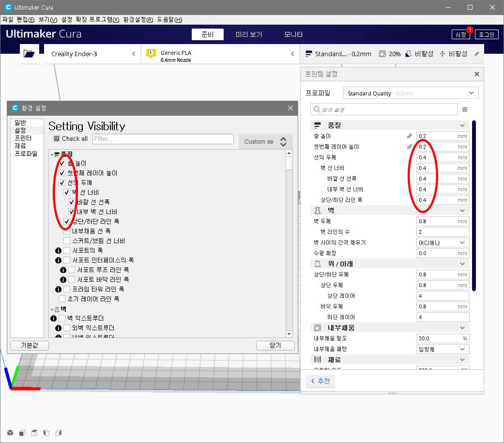Select 3D perspective view cube icon
Screen dimensions: 504x443
pos(10,433)
